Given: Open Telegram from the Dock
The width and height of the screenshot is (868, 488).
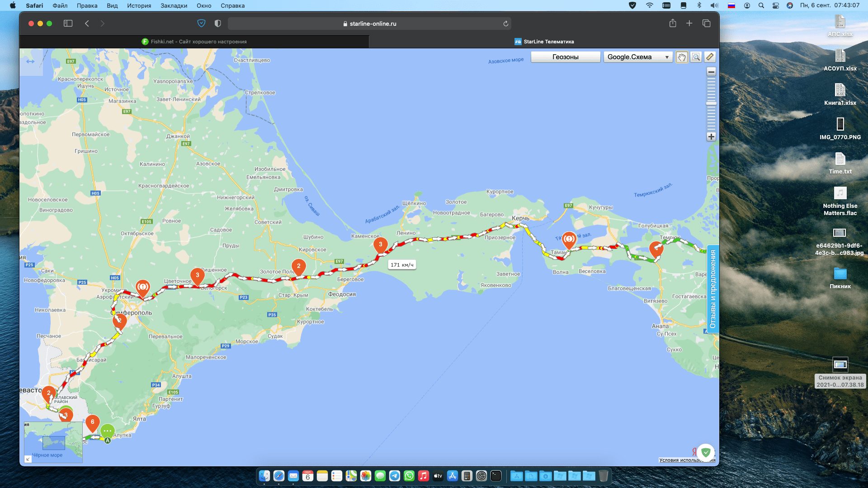Looking at the screenshot, I should tap(395, 476).
